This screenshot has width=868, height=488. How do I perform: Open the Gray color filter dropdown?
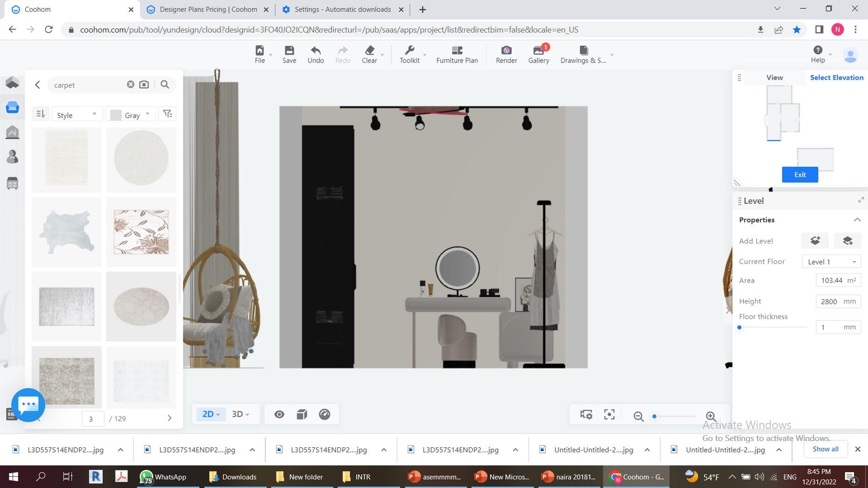pos(131,115)
